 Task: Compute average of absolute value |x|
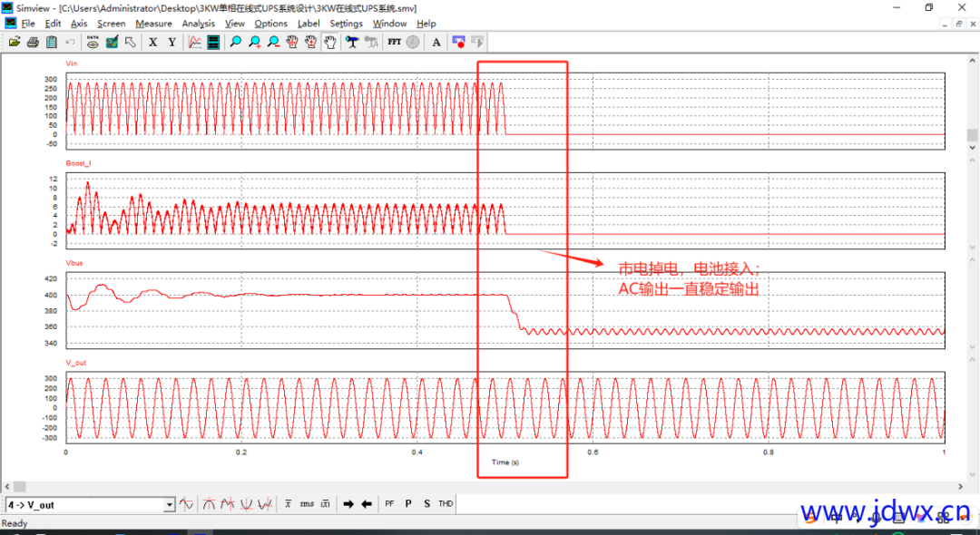tap(325, 504)
